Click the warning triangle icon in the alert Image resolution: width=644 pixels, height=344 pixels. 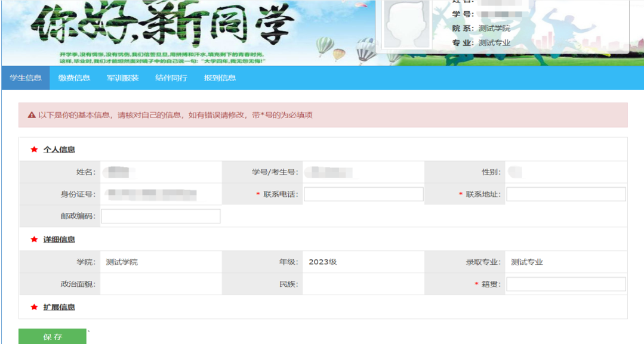[x=32, y=115]
